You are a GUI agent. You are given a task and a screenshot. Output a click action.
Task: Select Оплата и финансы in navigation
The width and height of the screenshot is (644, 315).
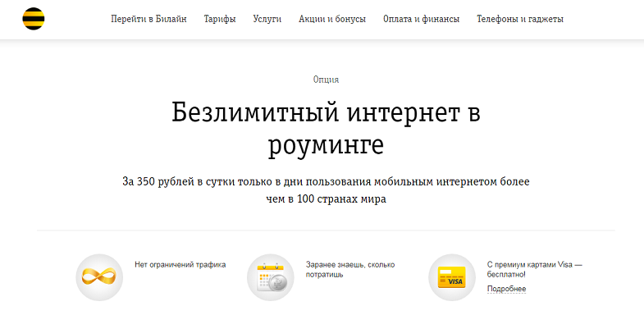click(422, 19)
